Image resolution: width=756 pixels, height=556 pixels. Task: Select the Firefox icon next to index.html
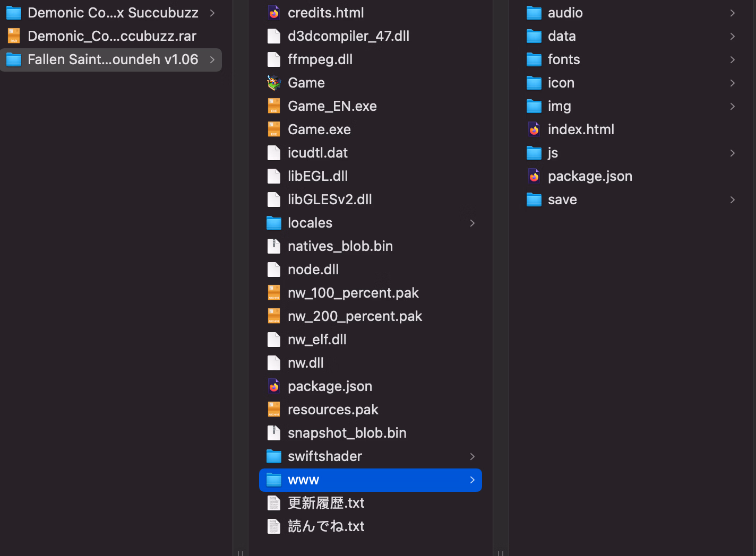tap(534, 129)
